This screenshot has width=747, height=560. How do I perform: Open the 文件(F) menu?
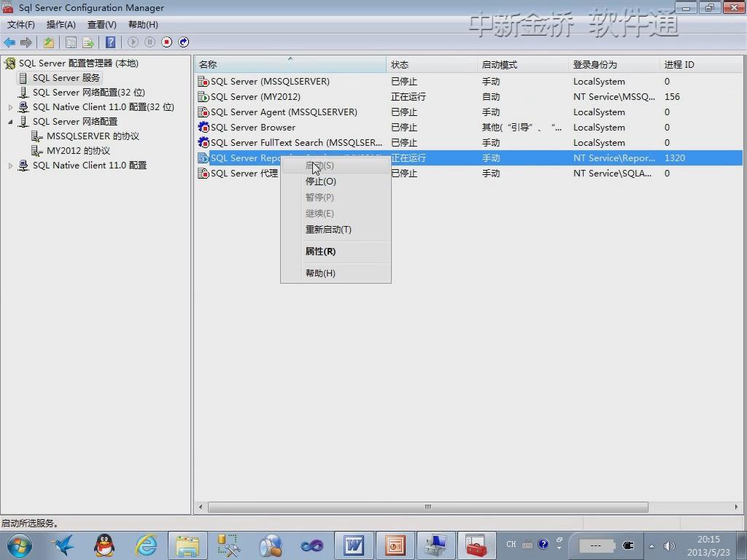coord(21,25)
